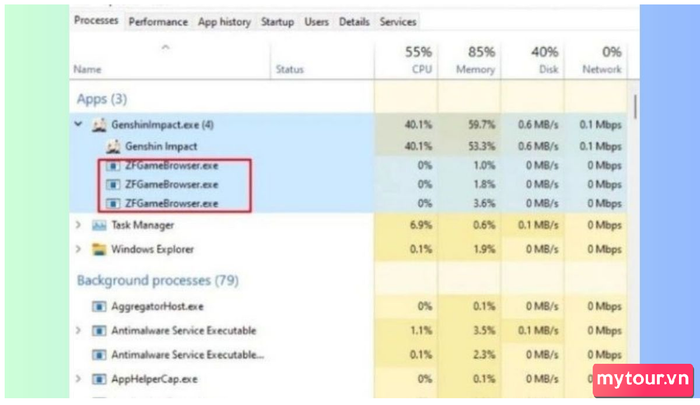Screen dimensions: 700x405
Task: Click the Name column header
Action: point(88,70)
